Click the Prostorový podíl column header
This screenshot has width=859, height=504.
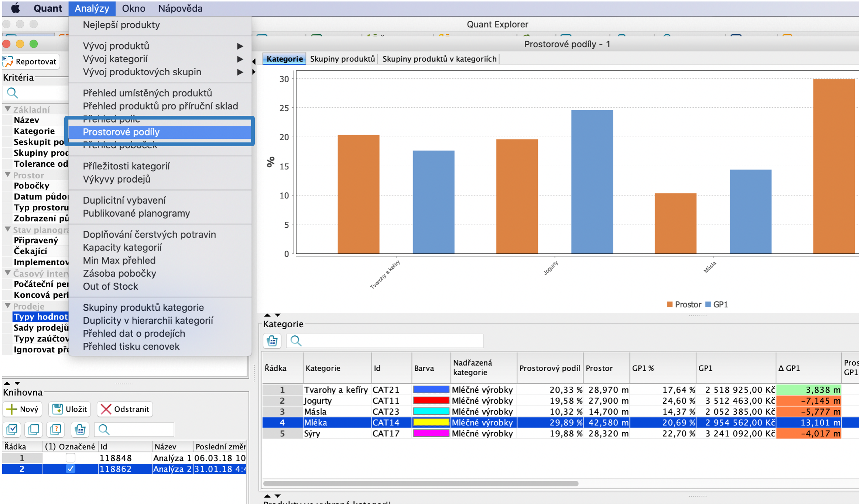click(x=550, y=368)
